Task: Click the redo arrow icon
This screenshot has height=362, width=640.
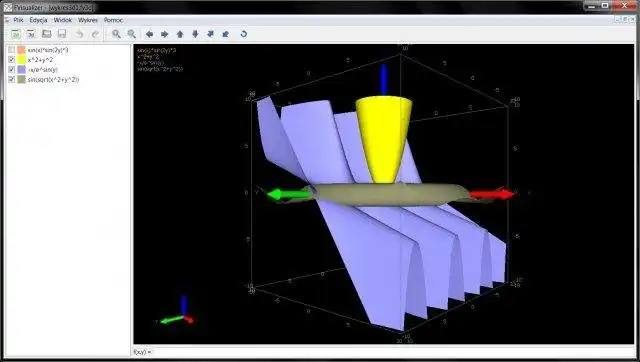Action: [95, 34]
